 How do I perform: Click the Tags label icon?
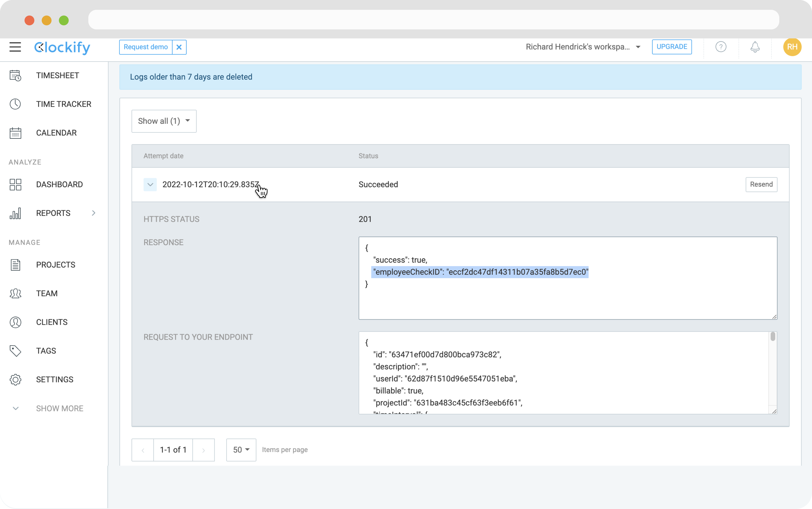click(16, 351)
